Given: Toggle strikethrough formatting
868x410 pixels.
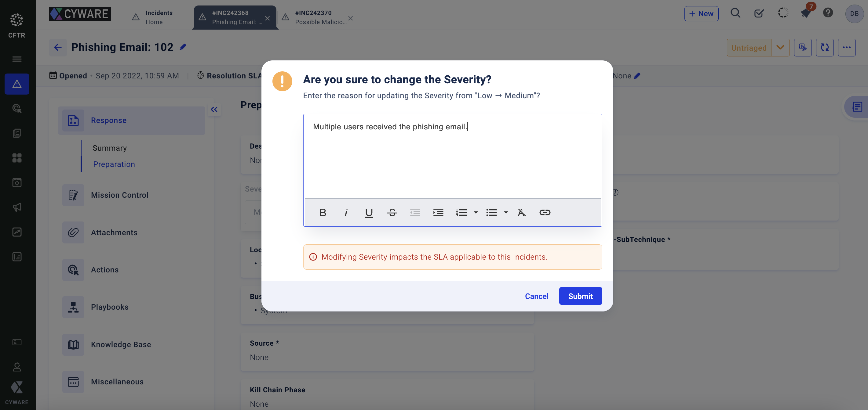Looking at the screenshot, I should tap(392, 212).
